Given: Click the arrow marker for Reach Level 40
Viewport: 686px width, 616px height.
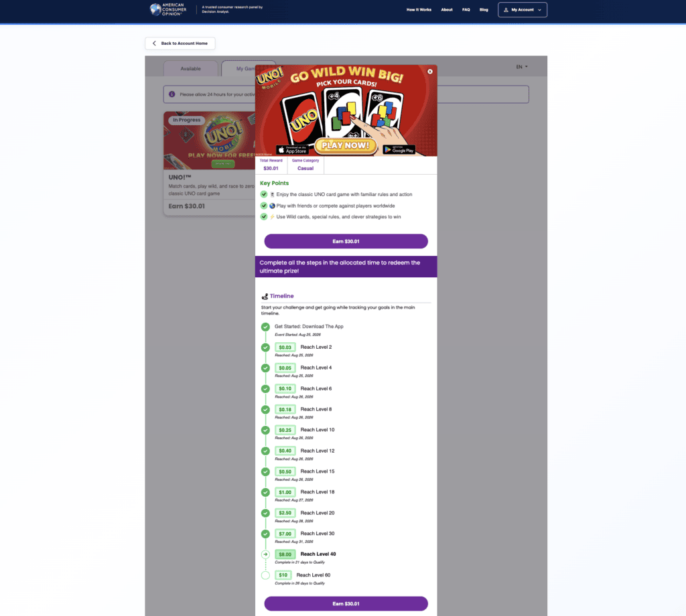Looking at the screenshot, I should 265,554.
